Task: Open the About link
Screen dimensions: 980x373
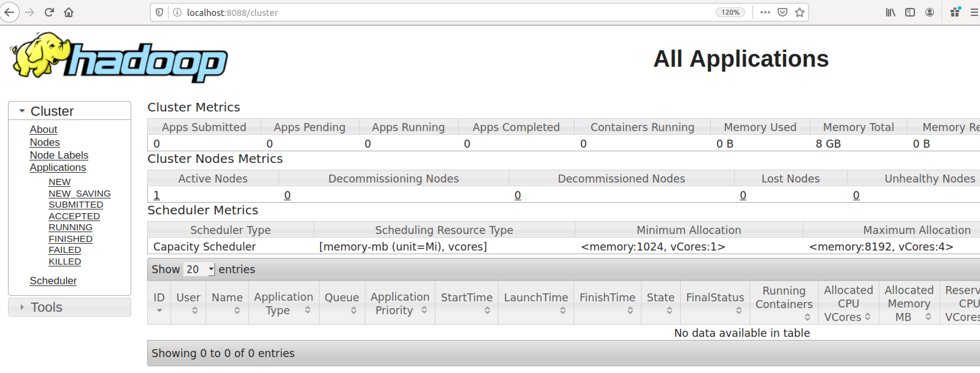Action: tap(43, 130)
